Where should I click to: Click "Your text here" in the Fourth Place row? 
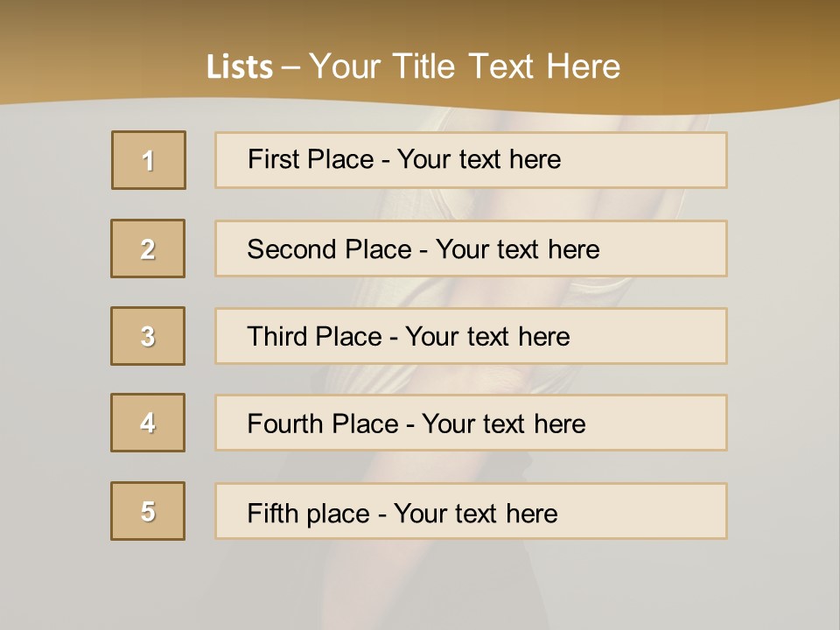(503, 424)
